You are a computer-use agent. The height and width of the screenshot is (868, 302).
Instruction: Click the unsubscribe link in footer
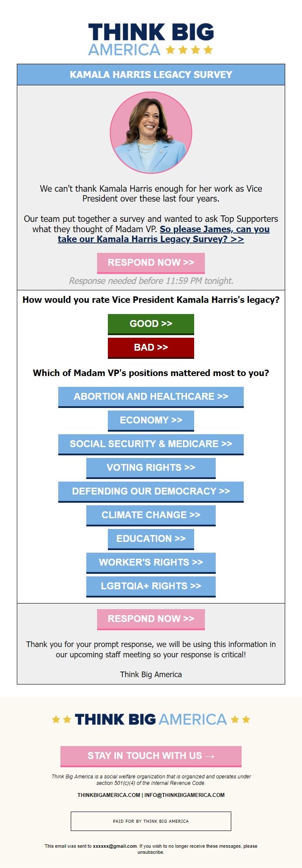[151, 852]
